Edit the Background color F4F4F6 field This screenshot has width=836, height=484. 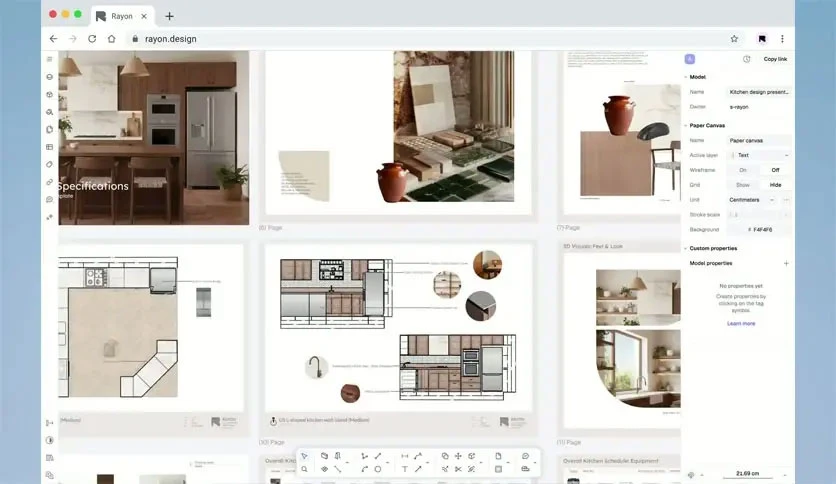tap(759, 230)
